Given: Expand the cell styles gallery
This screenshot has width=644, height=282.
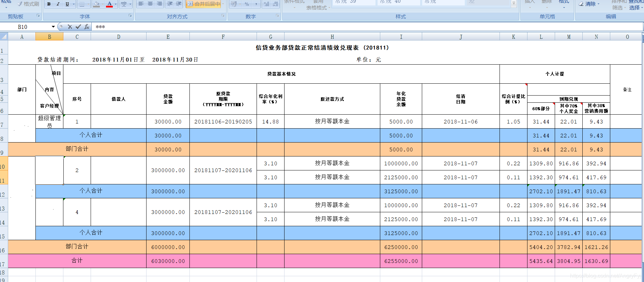Looking at the screenshot, I should click(514, 4).
